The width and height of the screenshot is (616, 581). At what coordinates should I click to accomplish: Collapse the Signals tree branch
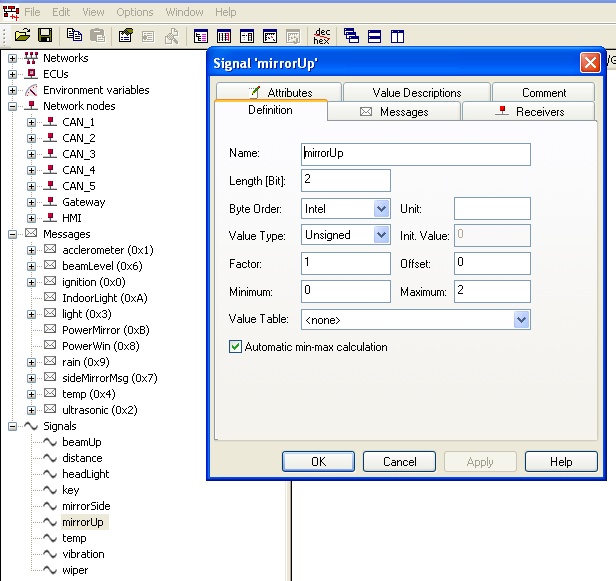click(13, 426)
